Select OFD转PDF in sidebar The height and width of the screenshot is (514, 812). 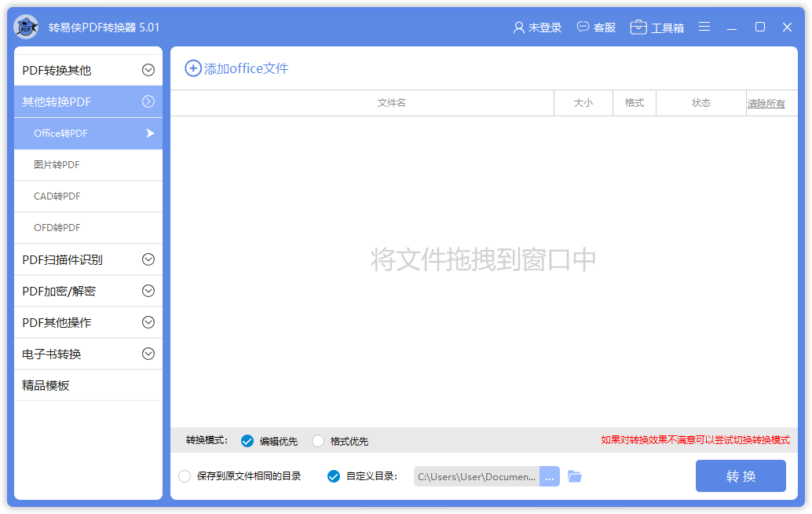click(88, 228)
